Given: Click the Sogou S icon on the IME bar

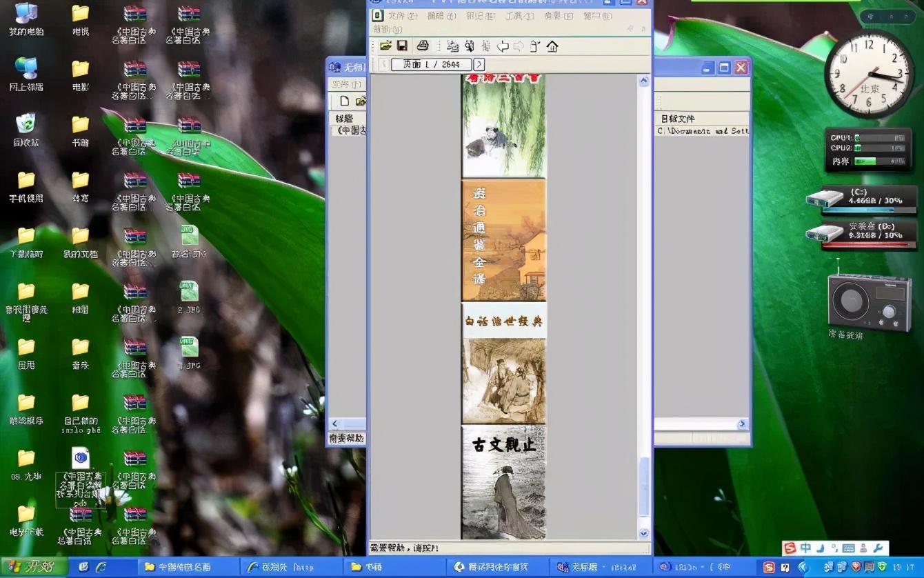Looking at the screenshot, I should point(790,548).
